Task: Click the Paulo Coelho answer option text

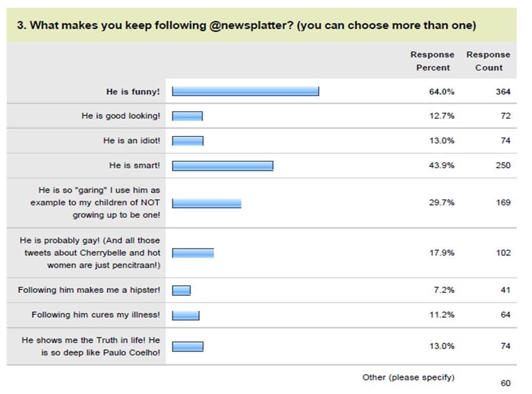Action: pyautogui.click(x=91, y=346)
